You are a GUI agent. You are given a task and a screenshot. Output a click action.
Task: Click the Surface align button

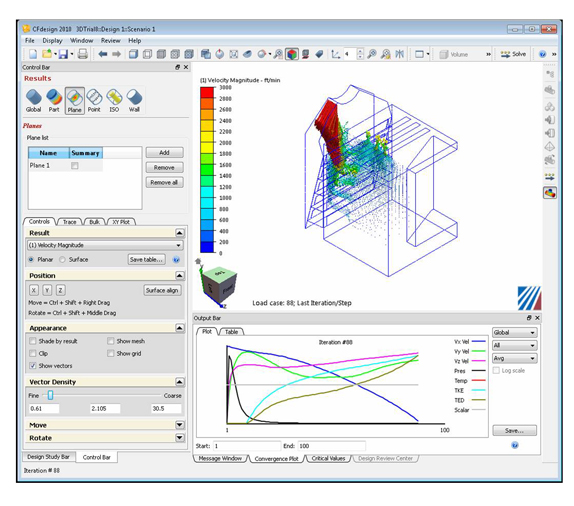coord(162,290)
